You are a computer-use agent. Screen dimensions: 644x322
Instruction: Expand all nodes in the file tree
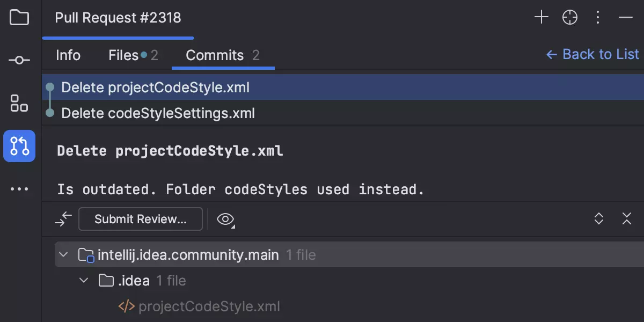click(599, 219)
